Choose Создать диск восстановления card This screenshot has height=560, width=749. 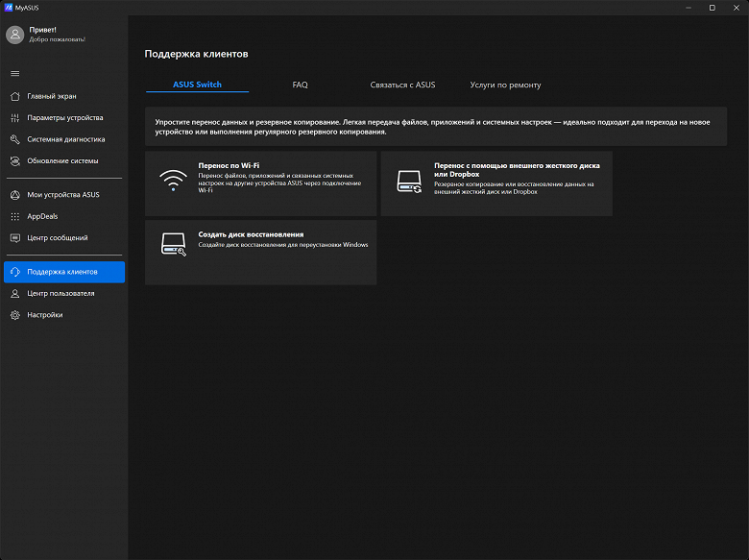(x=260, y=252)
